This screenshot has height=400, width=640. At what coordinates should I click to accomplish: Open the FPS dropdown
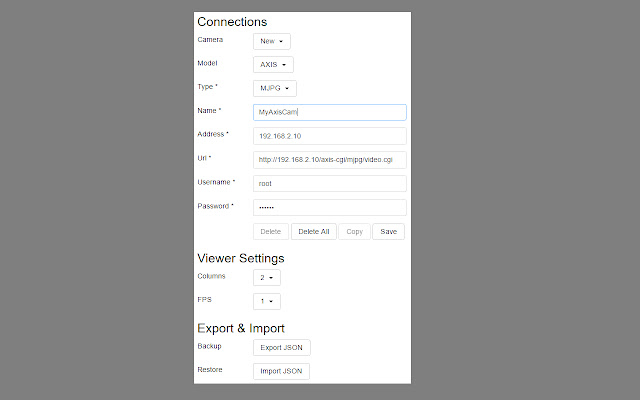(267, 301)
